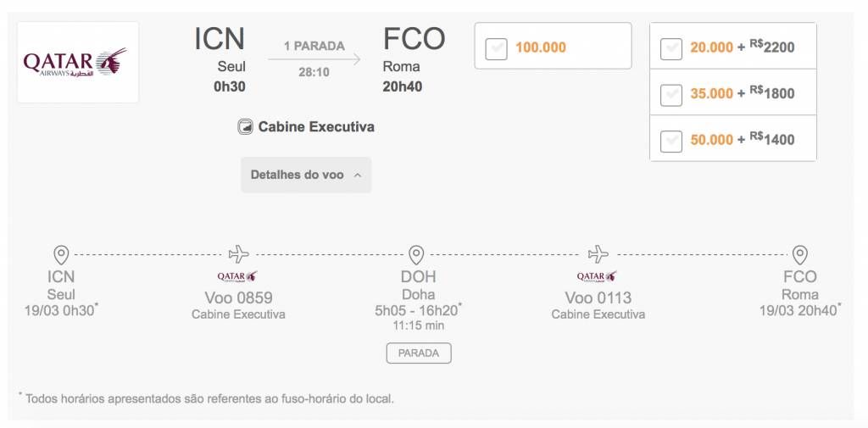This screenshot has height=428, width=868.
Task: Collapse the Detalhes do voo section
Action: coord(306,175)
